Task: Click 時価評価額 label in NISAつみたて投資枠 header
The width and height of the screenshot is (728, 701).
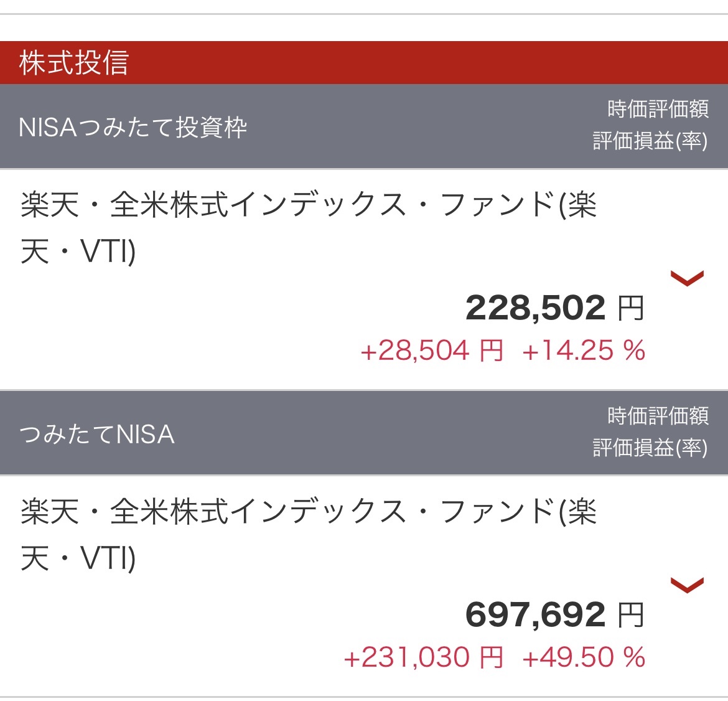Action: click(x=658, y=110)
